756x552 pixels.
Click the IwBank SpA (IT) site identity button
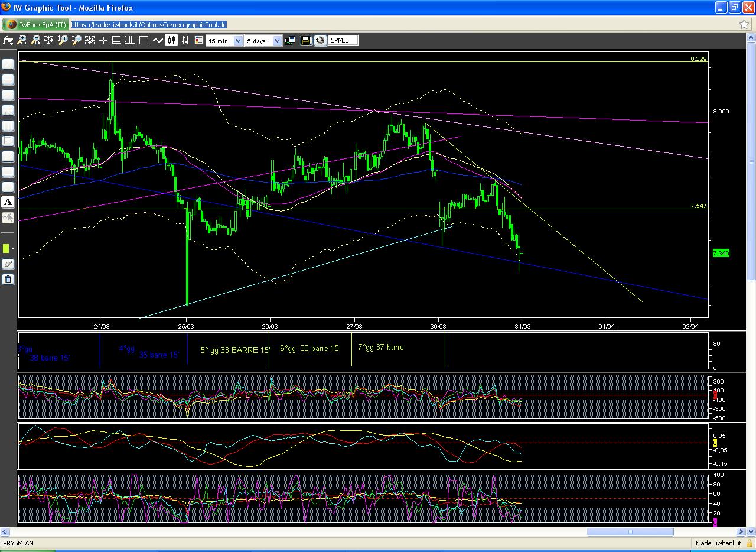click(x=36, y=24)
